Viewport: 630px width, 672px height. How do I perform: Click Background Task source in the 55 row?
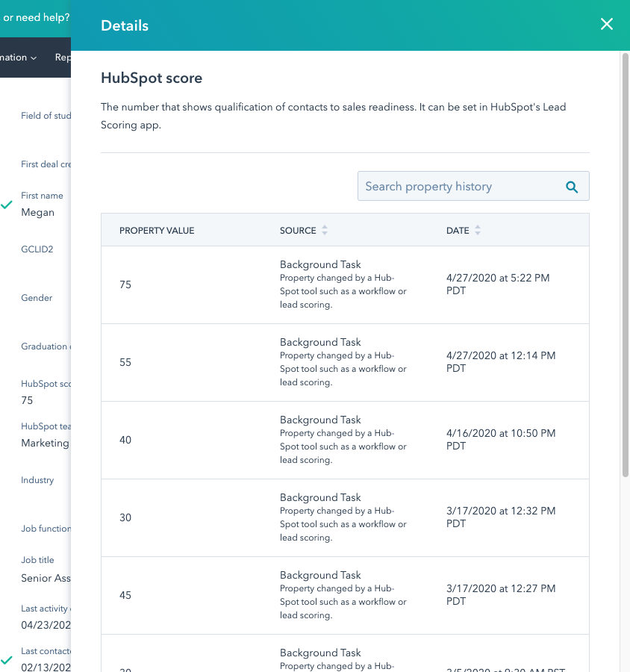(x=320, y=342)
